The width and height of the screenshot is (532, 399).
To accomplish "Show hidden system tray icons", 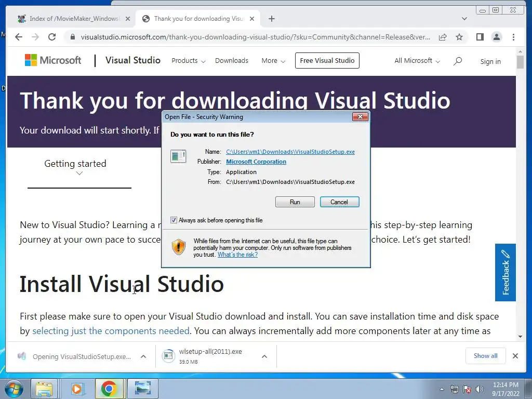I will [442, 390].
